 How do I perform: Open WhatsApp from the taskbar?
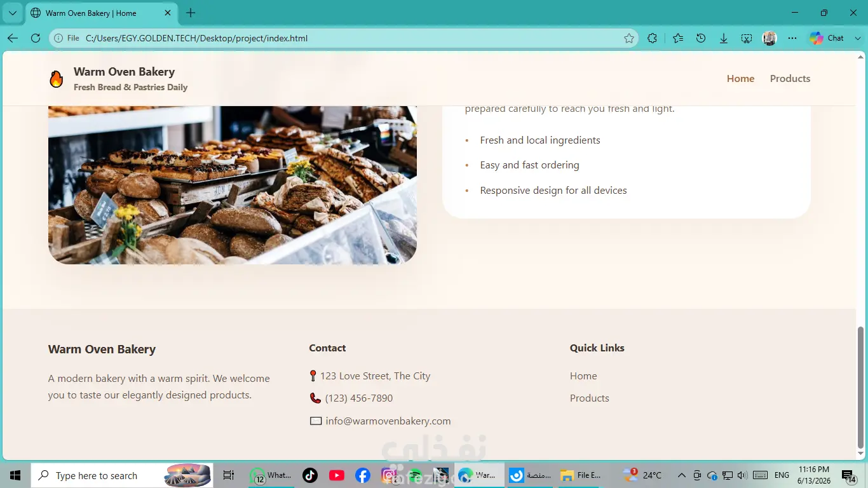(271, 475)
